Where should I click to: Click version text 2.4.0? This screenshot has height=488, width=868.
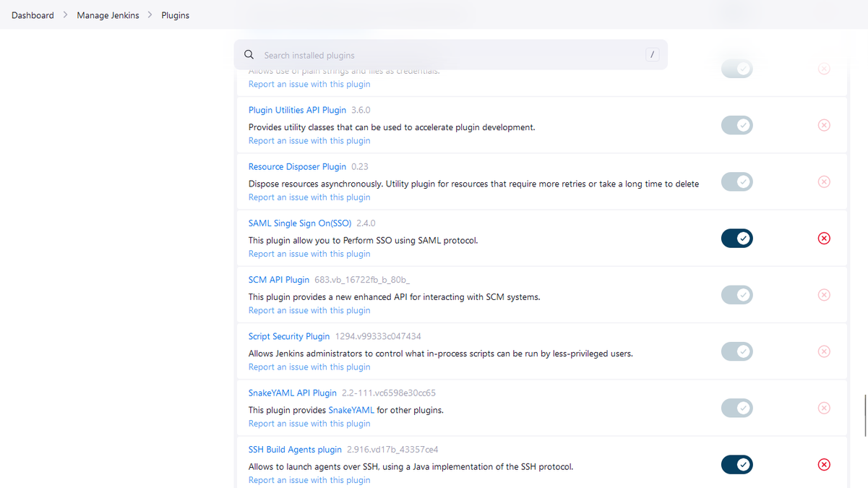coord(366,223)
